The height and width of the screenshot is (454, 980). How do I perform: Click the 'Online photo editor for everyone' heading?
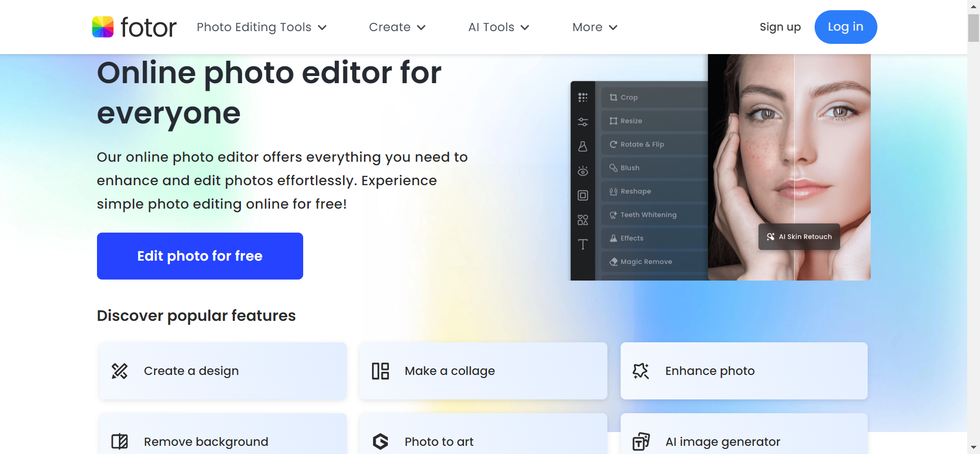click(269, 93)
